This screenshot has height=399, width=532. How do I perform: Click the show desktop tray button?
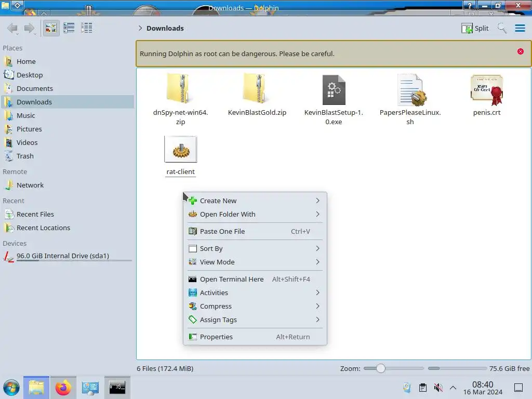[518, 388]
